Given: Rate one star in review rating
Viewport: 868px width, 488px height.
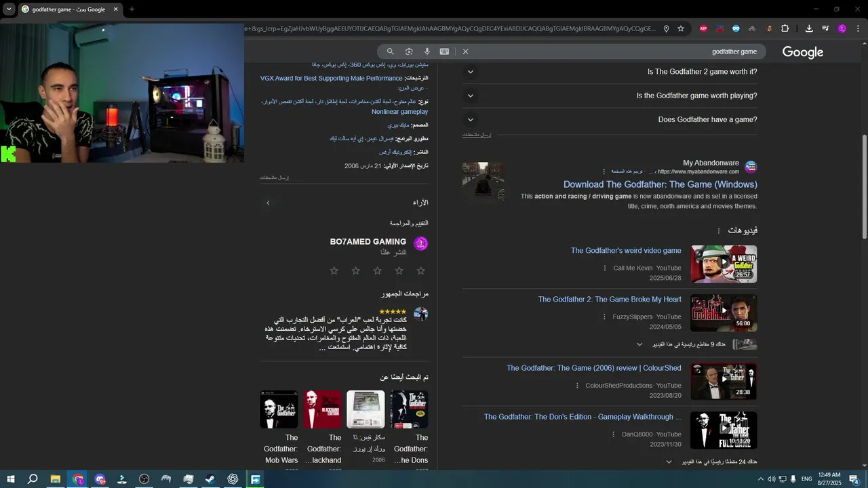Looking at the screenshot, I should tap(420, 271).
